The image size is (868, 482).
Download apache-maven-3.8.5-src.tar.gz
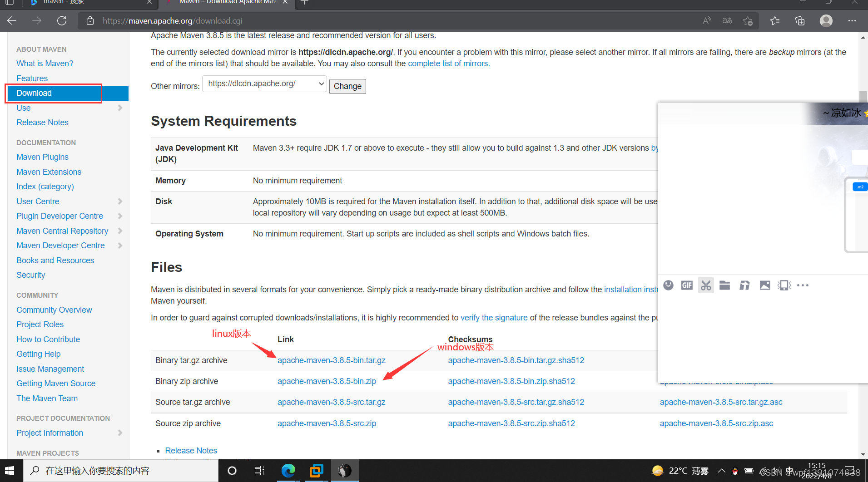click(331, 402)
